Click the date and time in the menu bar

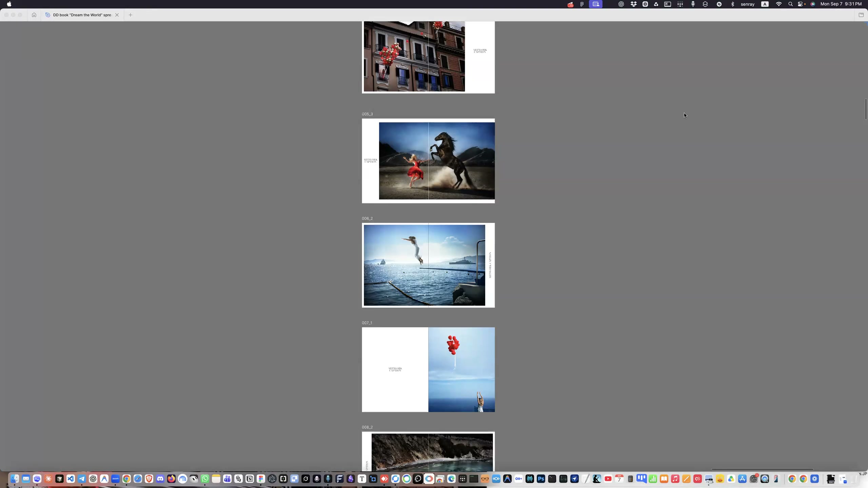[841, 4]
